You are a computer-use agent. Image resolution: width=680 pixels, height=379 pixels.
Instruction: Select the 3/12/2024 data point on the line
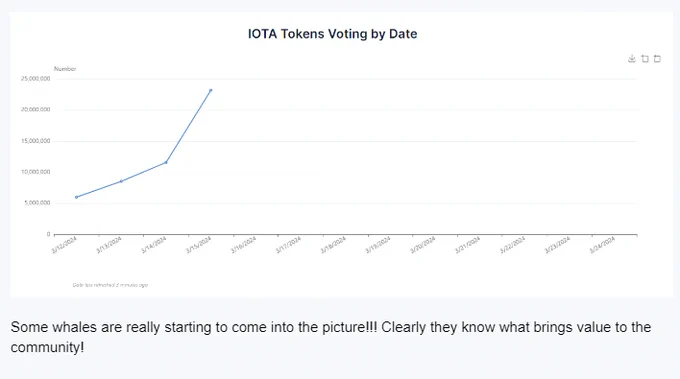click(76, 197)
